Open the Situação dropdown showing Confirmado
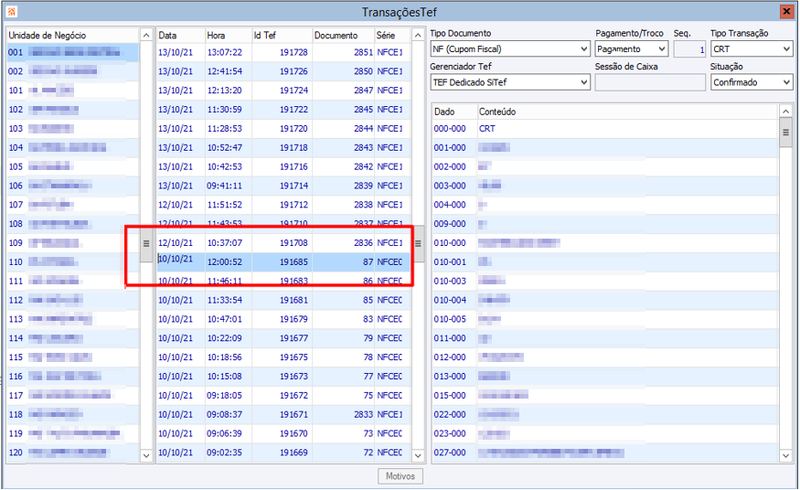 pyautogui.click(x=752, y=82)
